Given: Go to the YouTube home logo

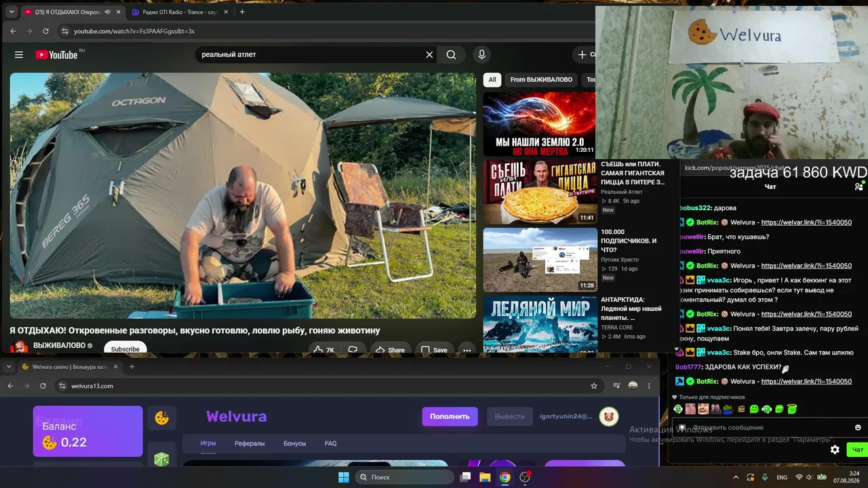Looking at the screenshot, I should pos(56,55).
